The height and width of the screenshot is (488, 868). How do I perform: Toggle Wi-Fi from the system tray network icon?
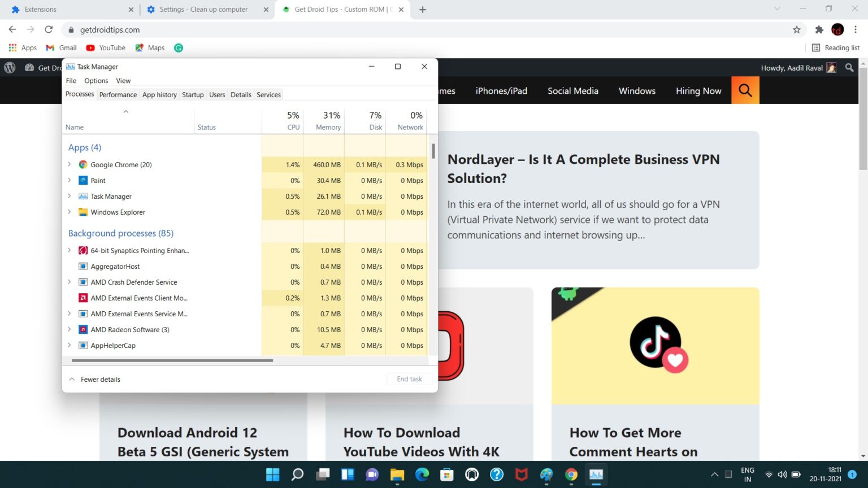[769, 475]
